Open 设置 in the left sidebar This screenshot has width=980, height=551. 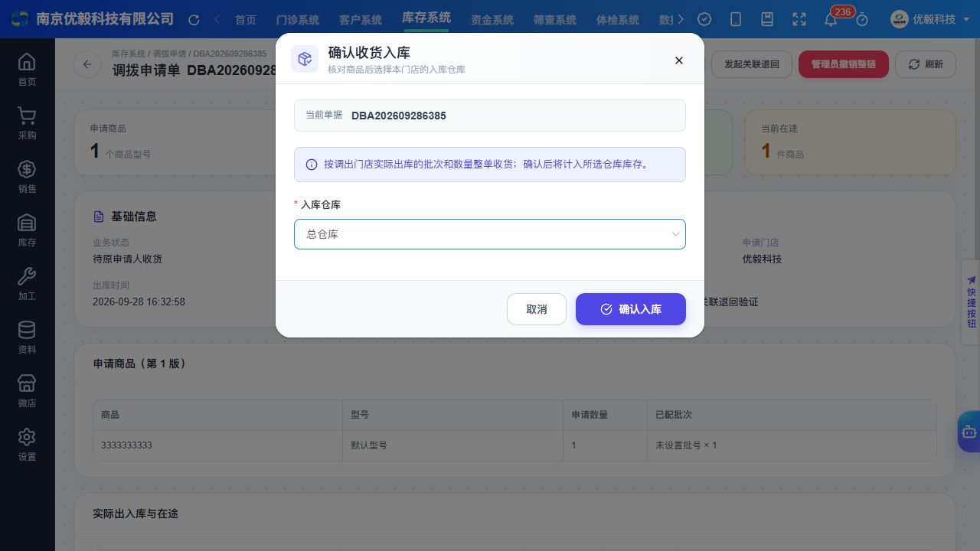pos(27,445)
